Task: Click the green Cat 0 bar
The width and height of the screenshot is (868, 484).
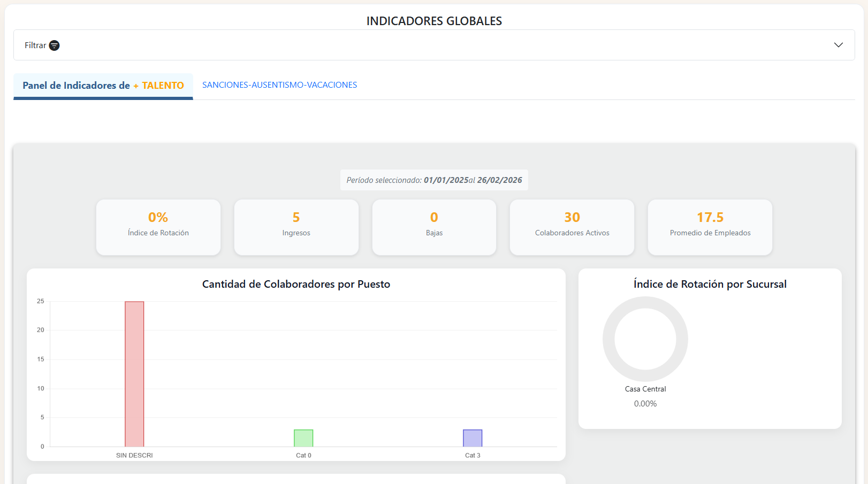Action: (303, 438)
